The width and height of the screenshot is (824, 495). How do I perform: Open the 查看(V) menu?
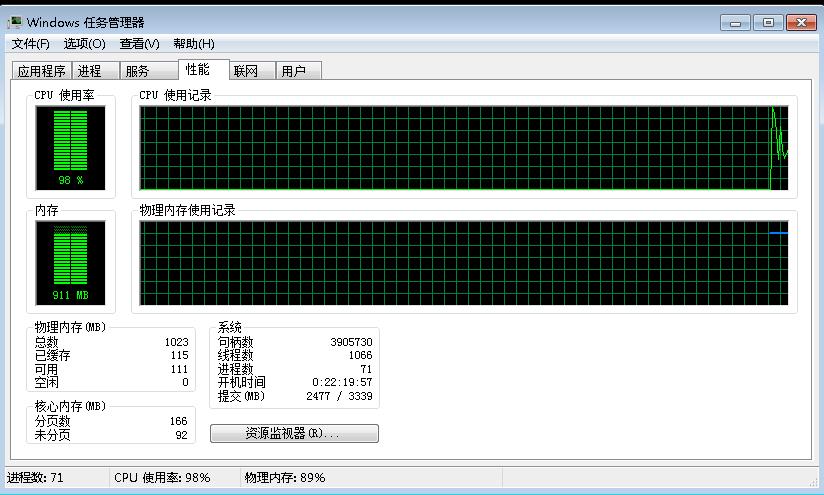pyautogui.click(x=139, y=44)
